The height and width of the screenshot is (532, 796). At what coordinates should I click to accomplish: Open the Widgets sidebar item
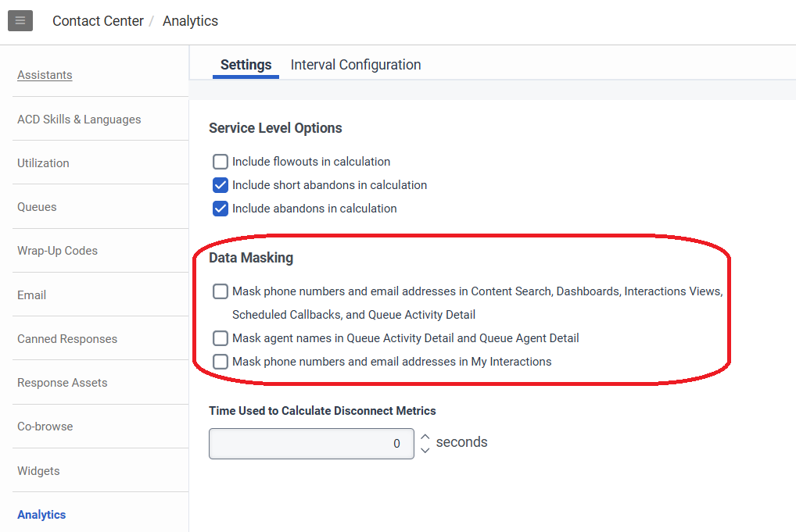point(38,471)
